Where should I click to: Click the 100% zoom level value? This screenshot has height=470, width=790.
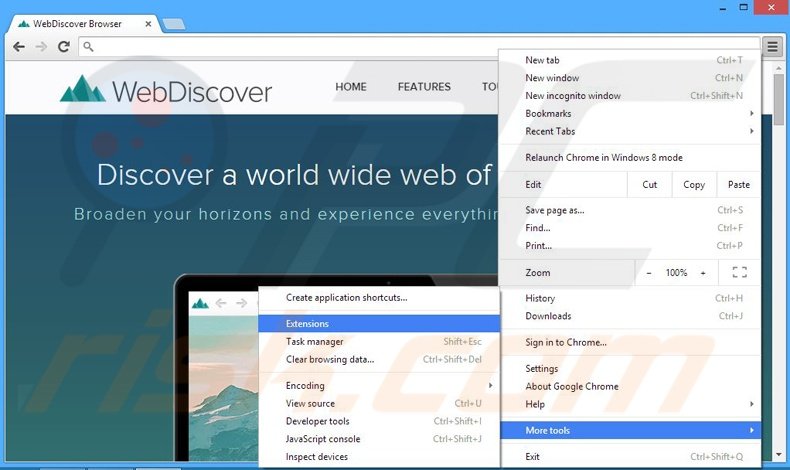[x=676, y=273]
